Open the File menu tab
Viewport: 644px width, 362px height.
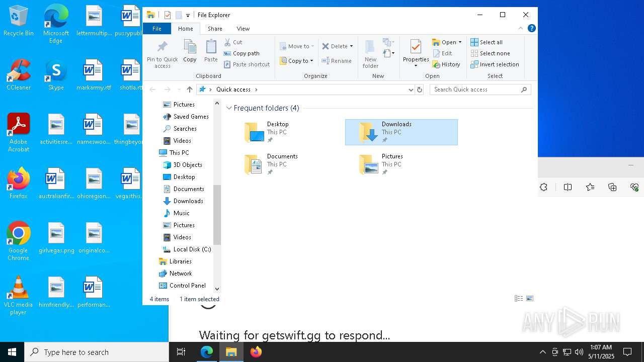157,29
